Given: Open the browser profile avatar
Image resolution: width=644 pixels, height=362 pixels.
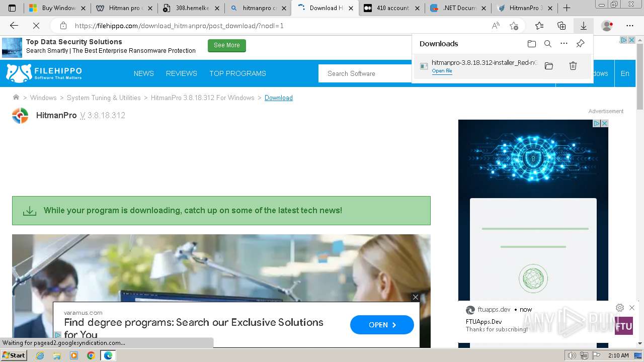Looking at the screenshot, I should [607, 26].
